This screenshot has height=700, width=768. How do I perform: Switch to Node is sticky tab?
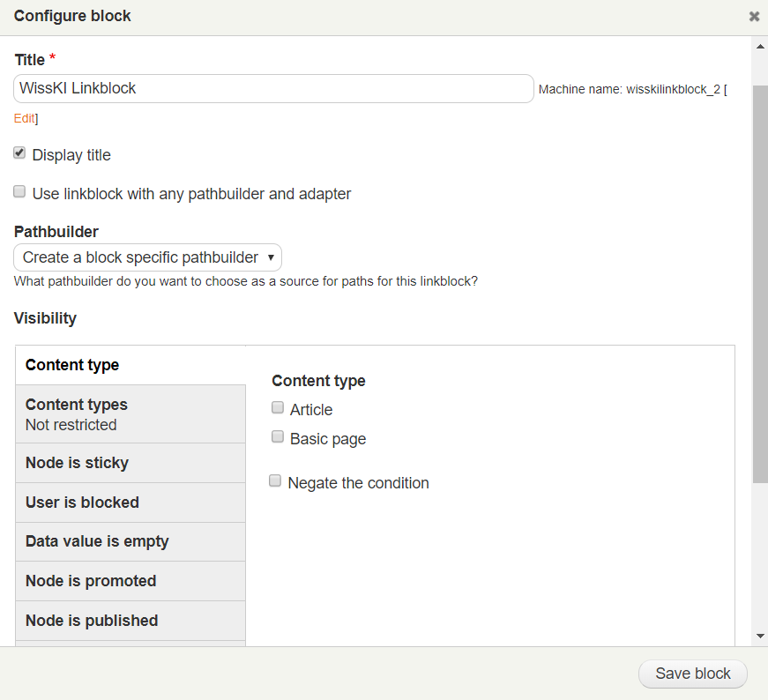pyautogui.click(x=130, y=463)
